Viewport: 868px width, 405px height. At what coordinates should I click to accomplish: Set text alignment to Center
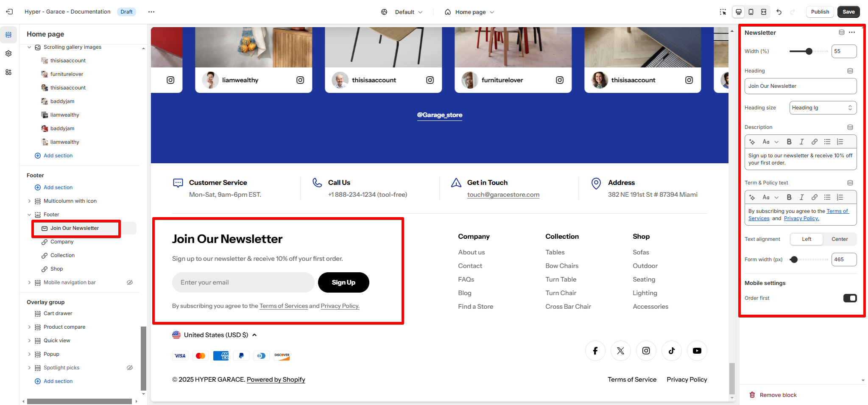click(840, 239)
